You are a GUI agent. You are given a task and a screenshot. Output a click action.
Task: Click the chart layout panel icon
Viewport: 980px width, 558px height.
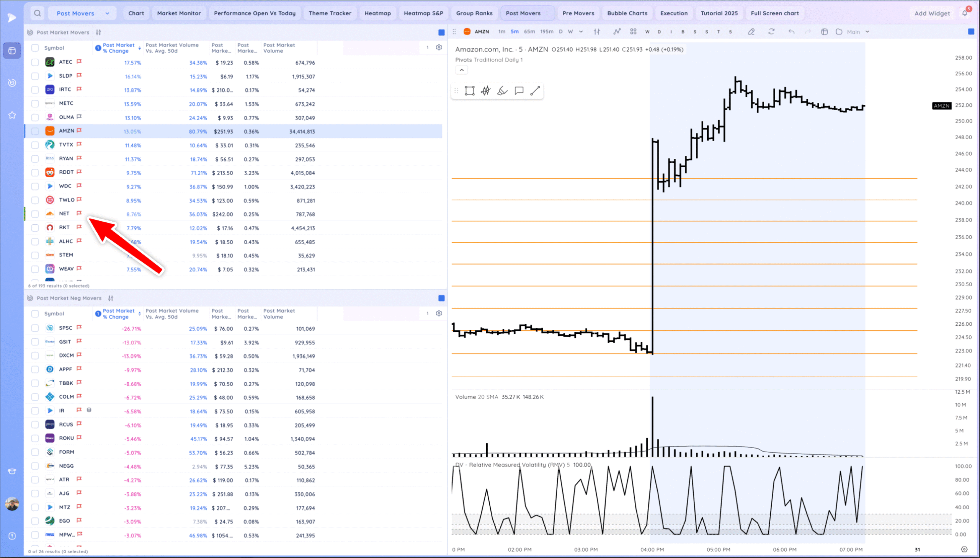pos(825,32)
